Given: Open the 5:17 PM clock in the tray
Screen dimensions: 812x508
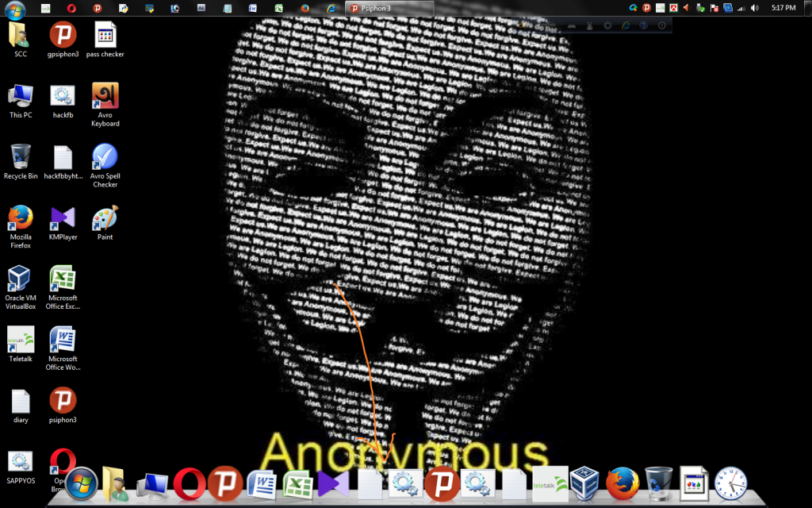Looking at the screenshot, I should [783, 8].
